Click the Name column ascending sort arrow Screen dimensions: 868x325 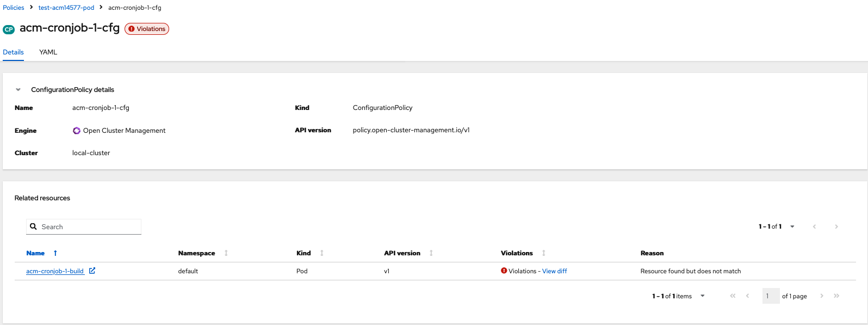pos(55,253)
